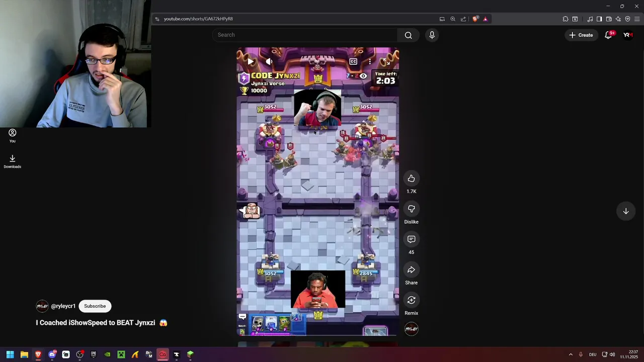Open the You section in sidebar

(x=13, y=136)
